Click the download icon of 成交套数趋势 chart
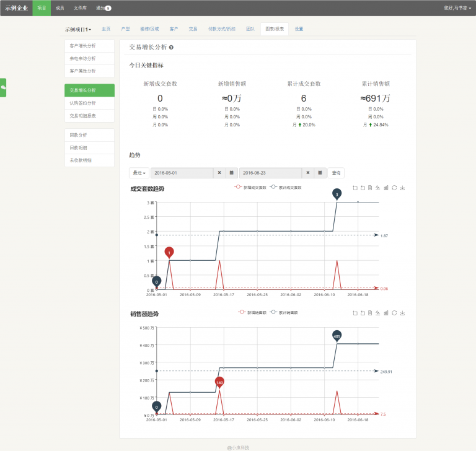The width and height of the screenshot is (476, 451). click(402, 188)
